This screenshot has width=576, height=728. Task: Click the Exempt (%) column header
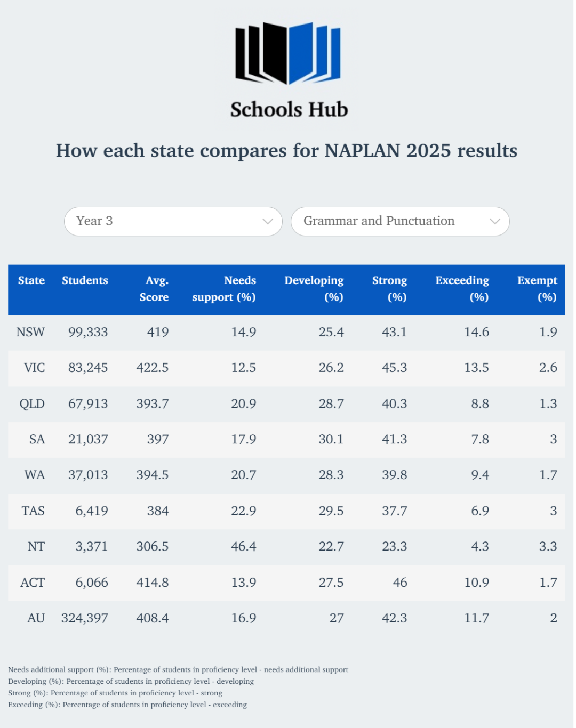tap(537, 289)
